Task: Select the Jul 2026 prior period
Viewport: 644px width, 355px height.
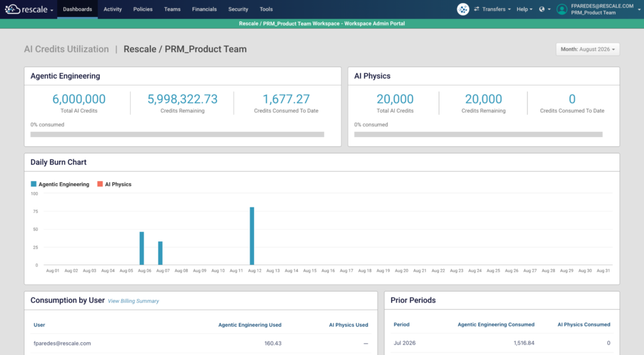Action: pyautogui.click(x=404, y=343)
